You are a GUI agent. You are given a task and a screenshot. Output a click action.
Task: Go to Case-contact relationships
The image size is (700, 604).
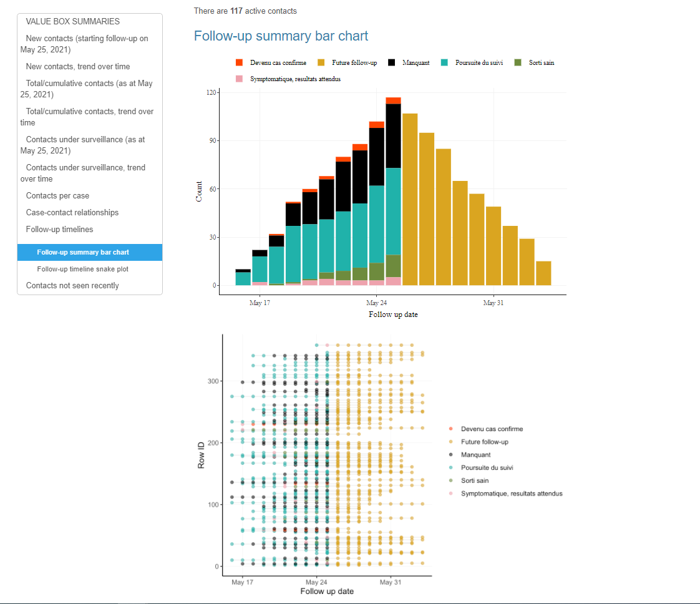tap(72, 212)
